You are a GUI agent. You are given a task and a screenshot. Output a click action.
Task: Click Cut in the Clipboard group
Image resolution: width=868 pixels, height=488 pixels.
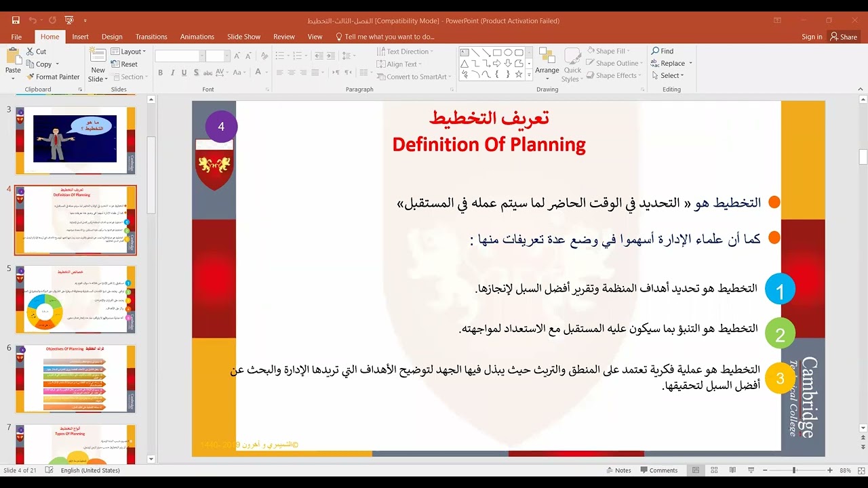[x=37, y=52]
